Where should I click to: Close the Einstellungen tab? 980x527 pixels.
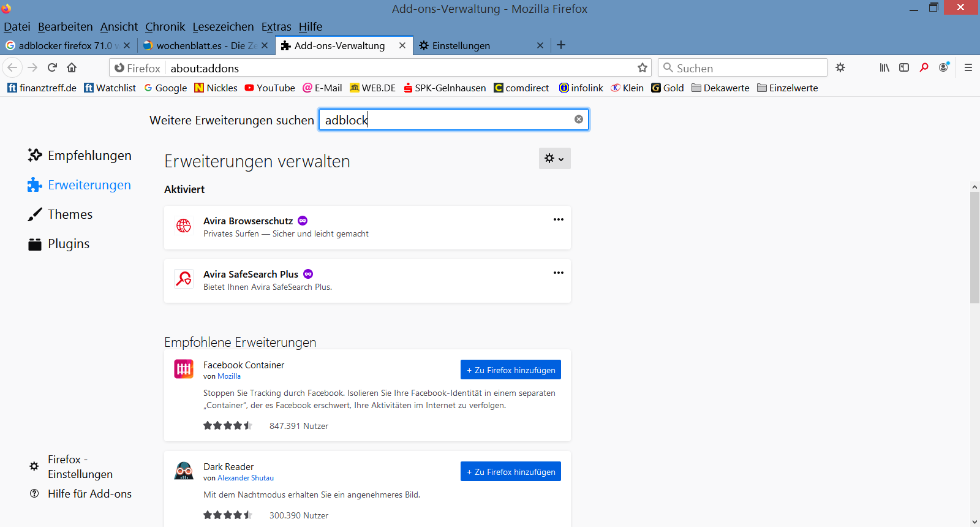coord(540,45)
